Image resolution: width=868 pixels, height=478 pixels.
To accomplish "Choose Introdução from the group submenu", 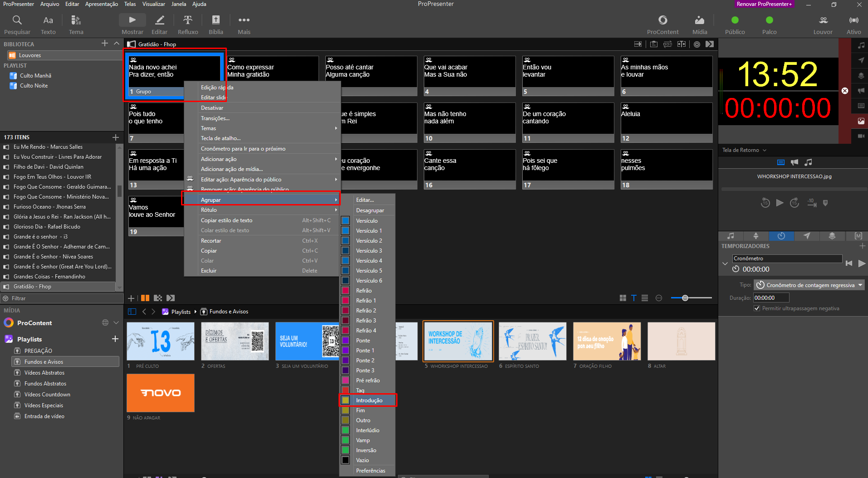I will [368, 400].
